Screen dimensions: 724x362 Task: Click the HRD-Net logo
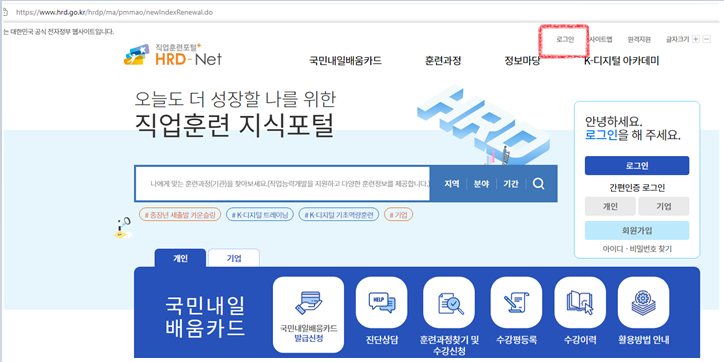[173, 54]
